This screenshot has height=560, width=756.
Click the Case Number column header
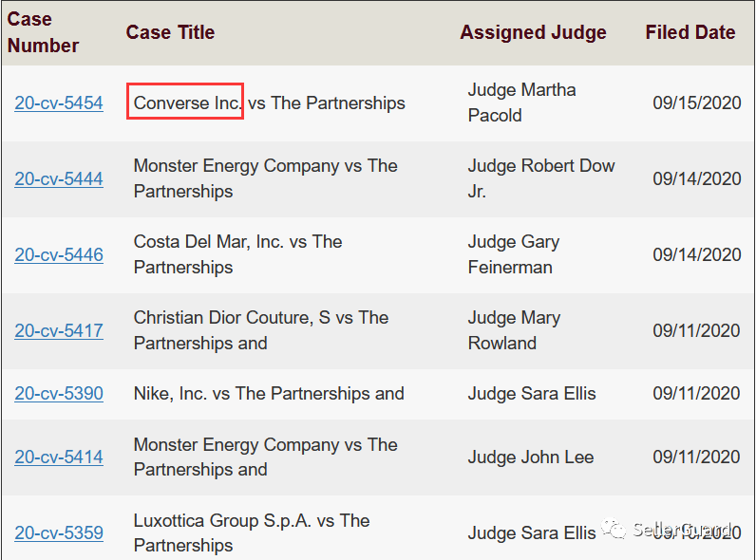click(x=43, y=32)
